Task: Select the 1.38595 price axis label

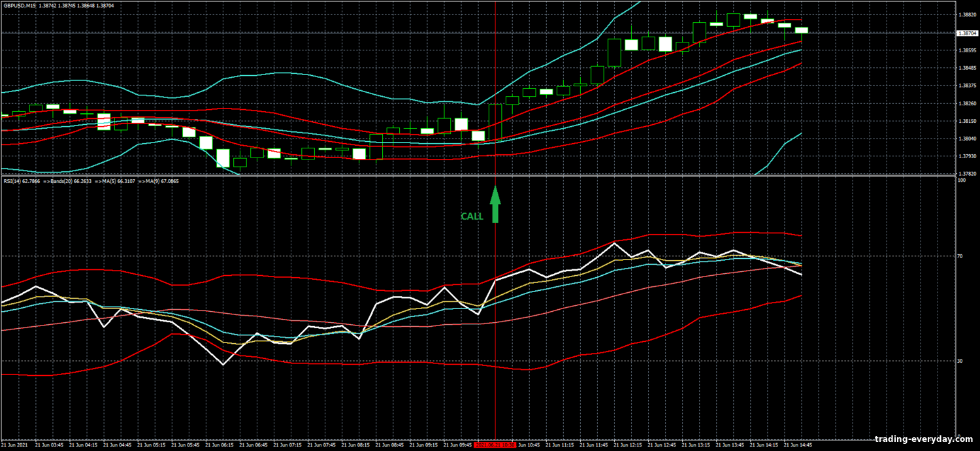Action: (967, 50)
